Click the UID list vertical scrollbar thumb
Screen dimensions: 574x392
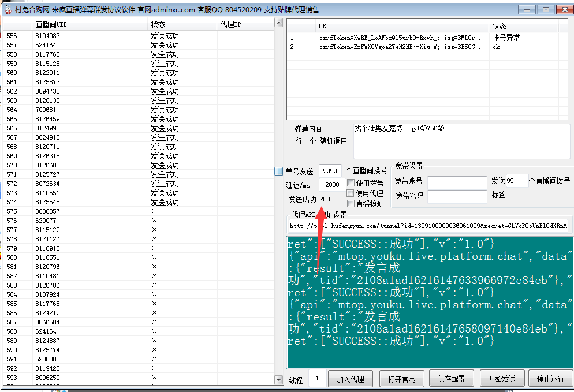click(x=278, y=171)
